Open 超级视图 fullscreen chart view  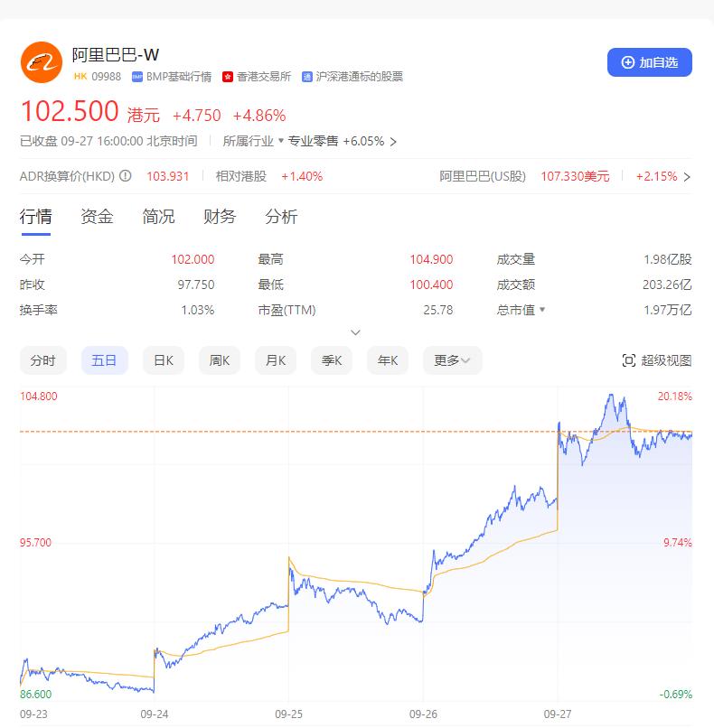[x=657, y=360]
